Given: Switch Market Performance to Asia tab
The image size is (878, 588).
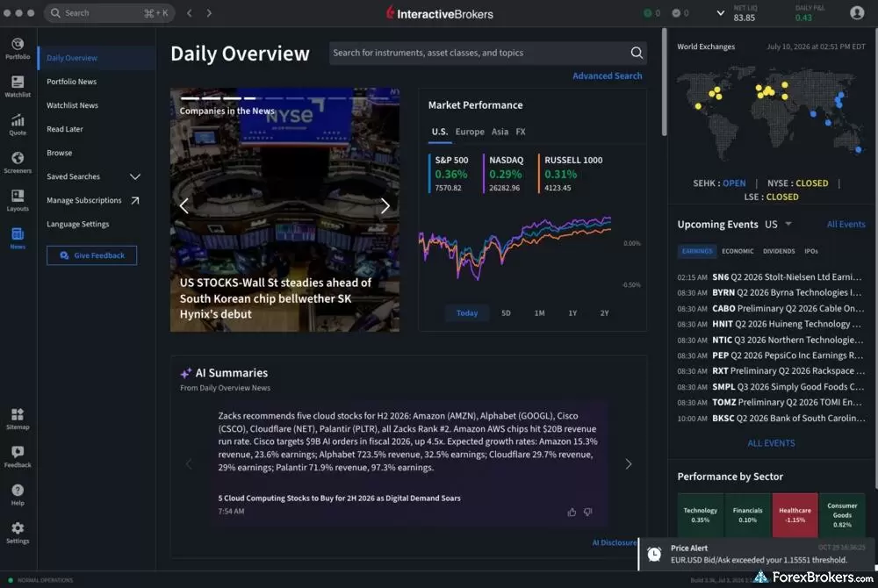Looking at the screenshot, I should click(x=500, y=132).
